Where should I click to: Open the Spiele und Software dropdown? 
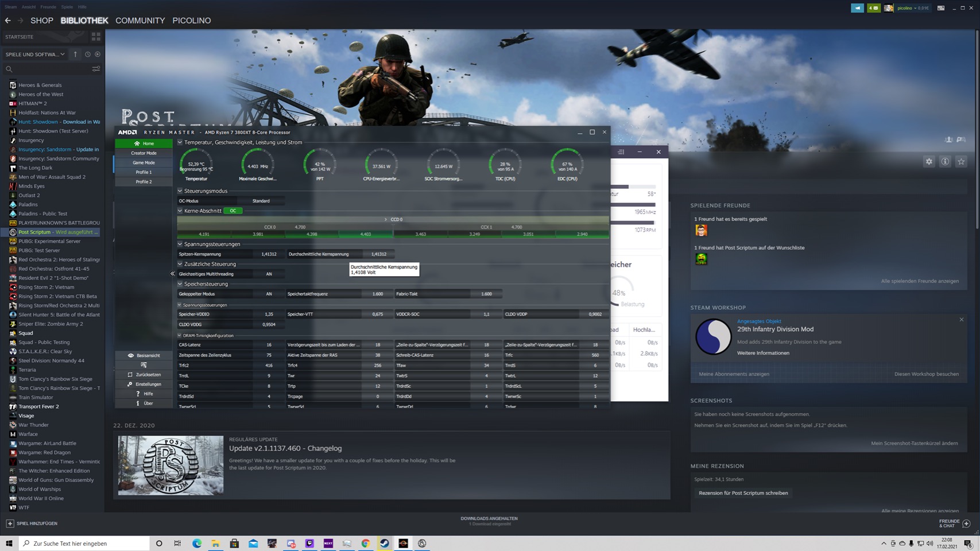35,55
